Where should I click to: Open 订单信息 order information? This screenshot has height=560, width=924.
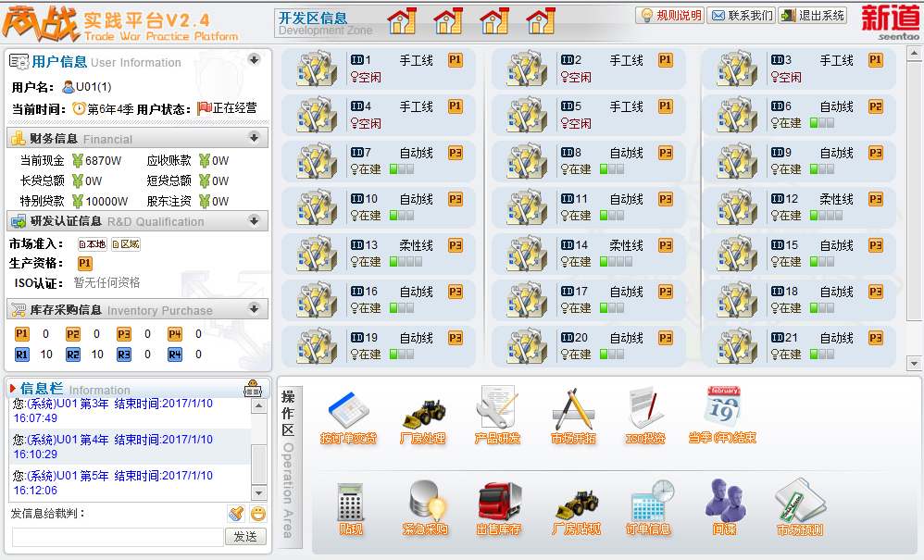tap(648, 507)
